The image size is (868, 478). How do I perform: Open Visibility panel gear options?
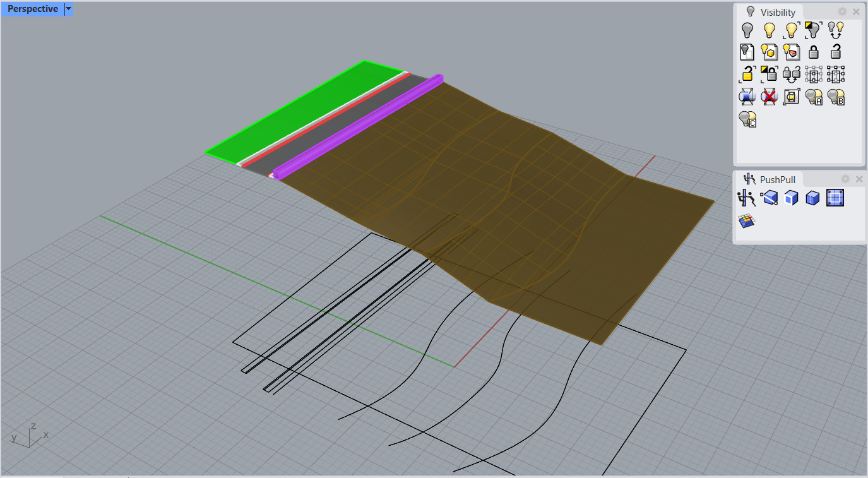pos(842,12)
